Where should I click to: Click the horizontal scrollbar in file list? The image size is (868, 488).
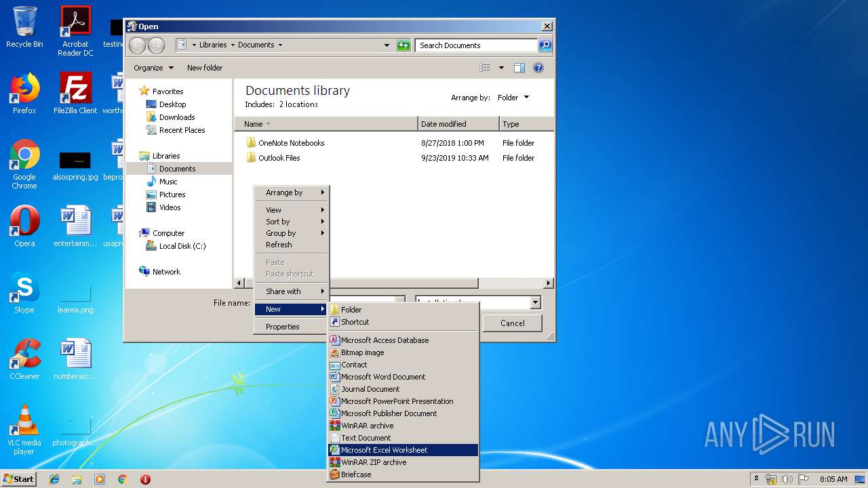361,283
